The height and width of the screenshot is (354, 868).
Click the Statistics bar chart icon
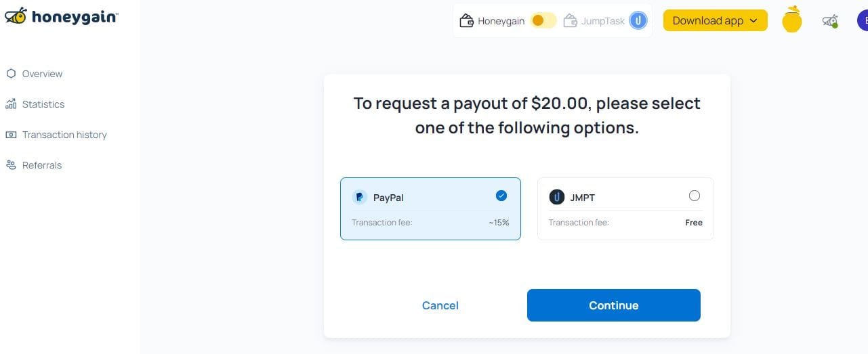[11, 104]
